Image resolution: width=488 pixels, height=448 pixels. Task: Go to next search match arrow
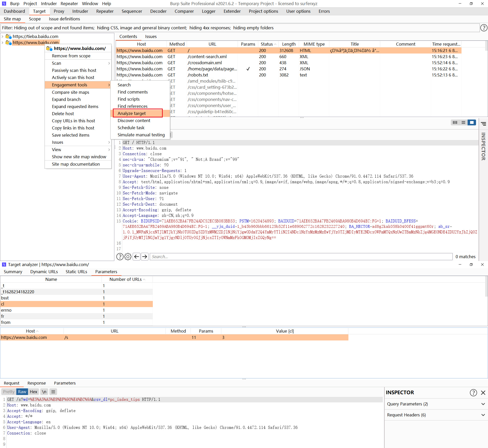click(145, 257)
